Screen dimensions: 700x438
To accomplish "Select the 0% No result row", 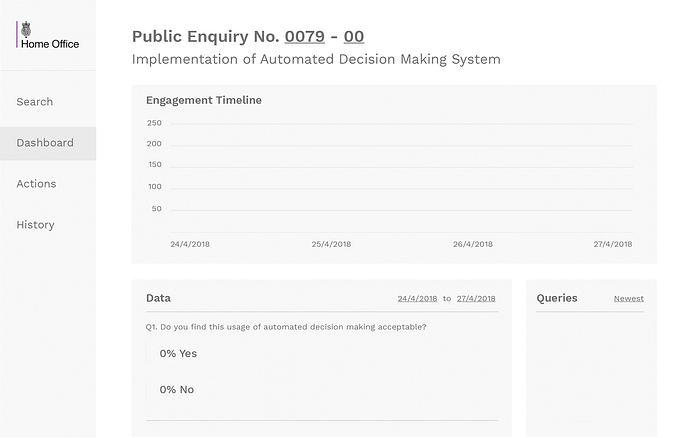I will point(321,390).
